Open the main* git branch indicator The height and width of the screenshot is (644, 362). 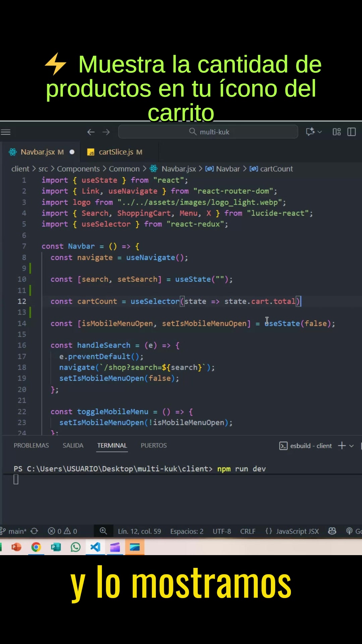click(14, 531)
